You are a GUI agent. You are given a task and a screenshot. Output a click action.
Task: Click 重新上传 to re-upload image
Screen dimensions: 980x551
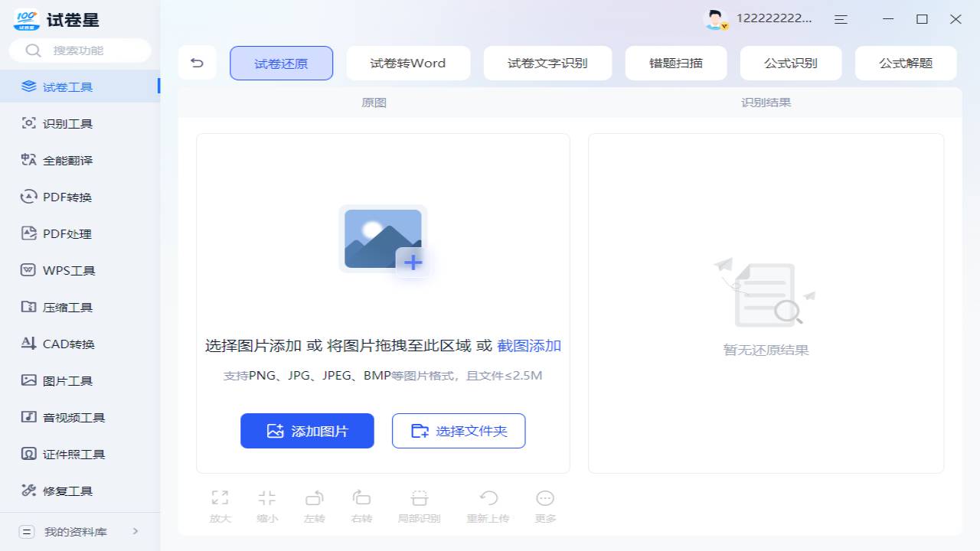tap(488, 505)
